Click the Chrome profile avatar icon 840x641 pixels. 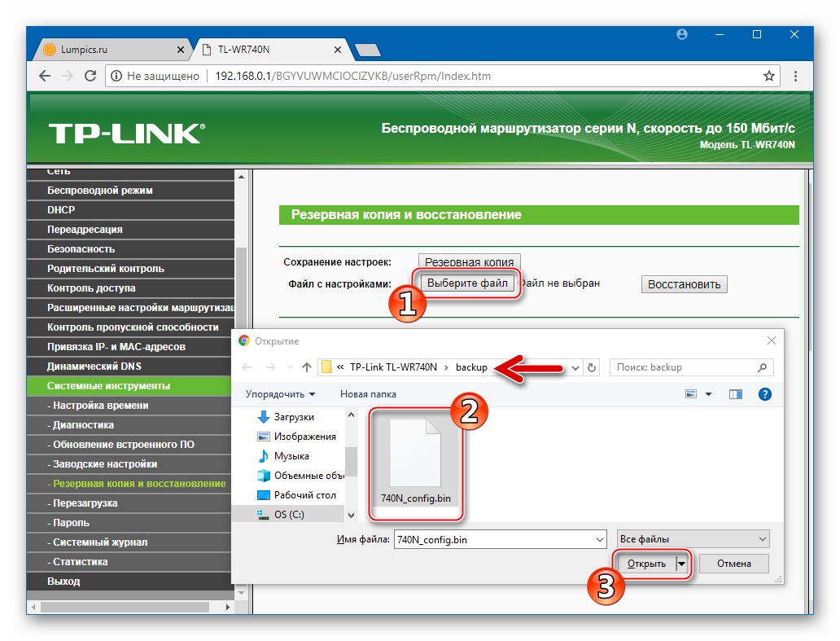pyautogui.click(x=682, y=34)
